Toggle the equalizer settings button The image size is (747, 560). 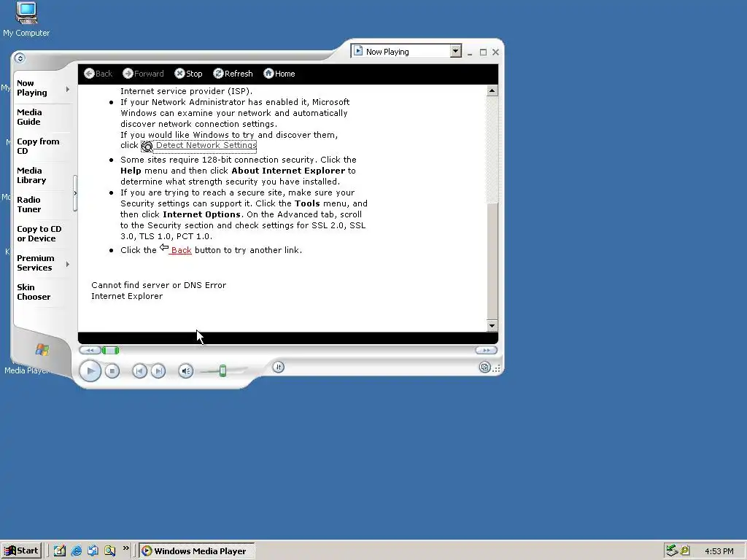pos(279,367)
